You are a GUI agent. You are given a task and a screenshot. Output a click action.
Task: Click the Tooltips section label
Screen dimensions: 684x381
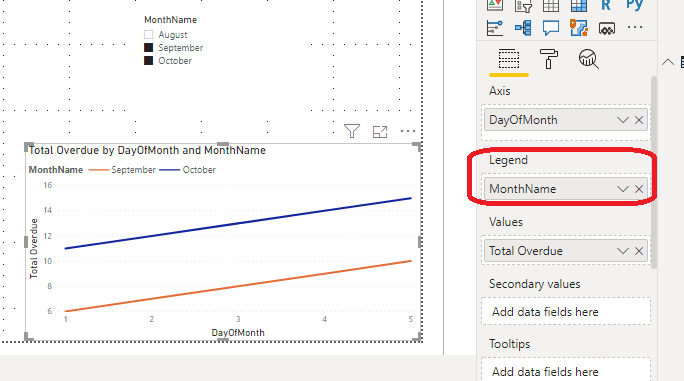509,344
